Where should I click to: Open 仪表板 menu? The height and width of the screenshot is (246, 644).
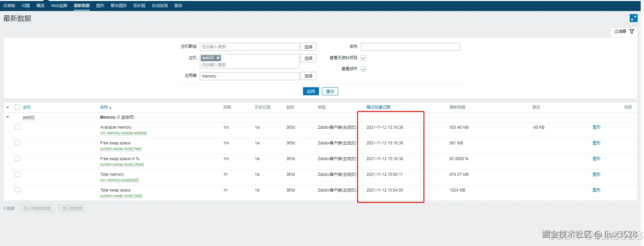click(x=9, y=6)
